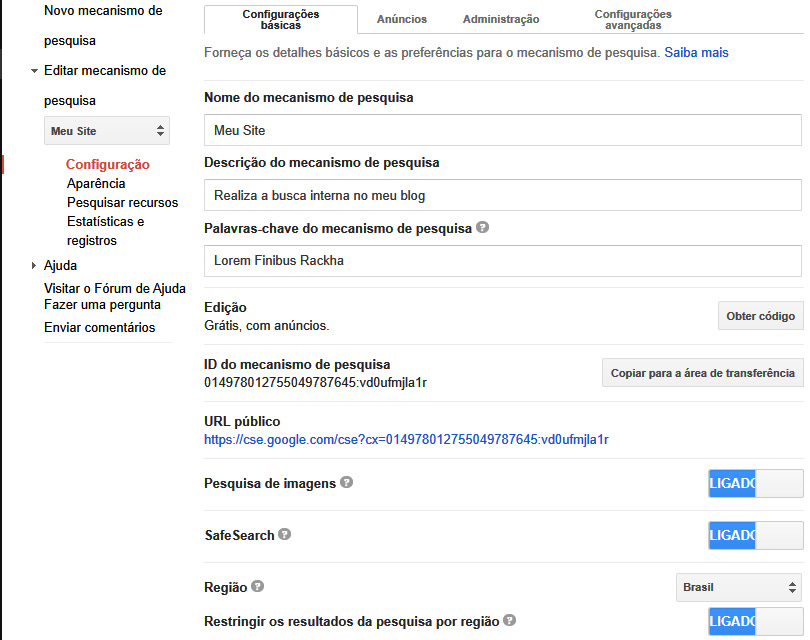Open Pesquisar recursos in sidebar

(122, 202)
